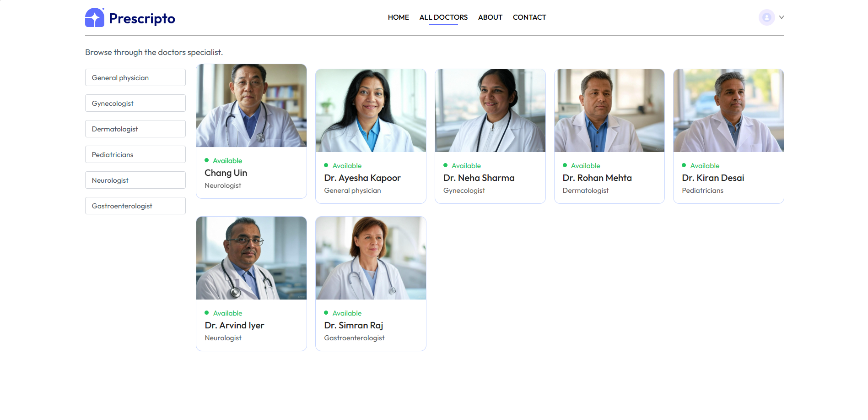The image size is (868, 420).
Task: Click Gastroenterologist label under Simran Raj
Action: pos(354,338)
